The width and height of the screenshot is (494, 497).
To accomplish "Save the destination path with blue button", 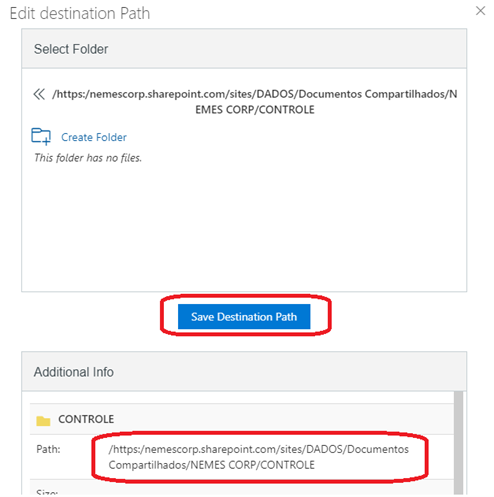I will pyautogui.click(x=244, y=316).
